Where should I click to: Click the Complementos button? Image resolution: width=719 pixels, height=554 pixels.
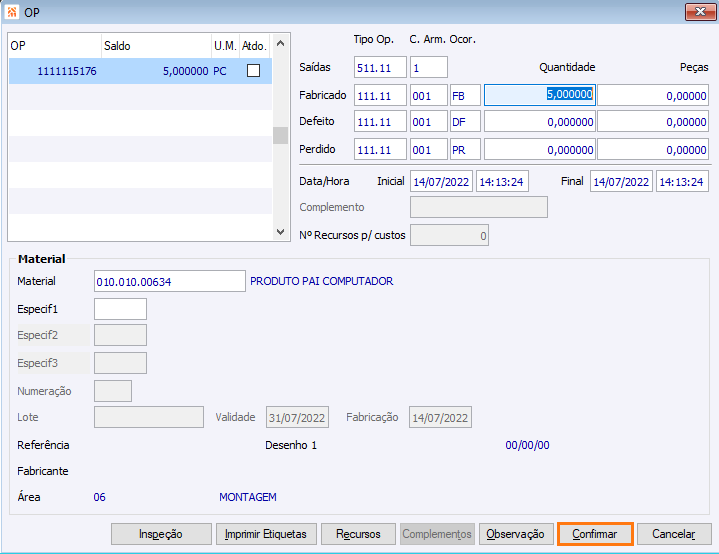[x=437, y=534]
